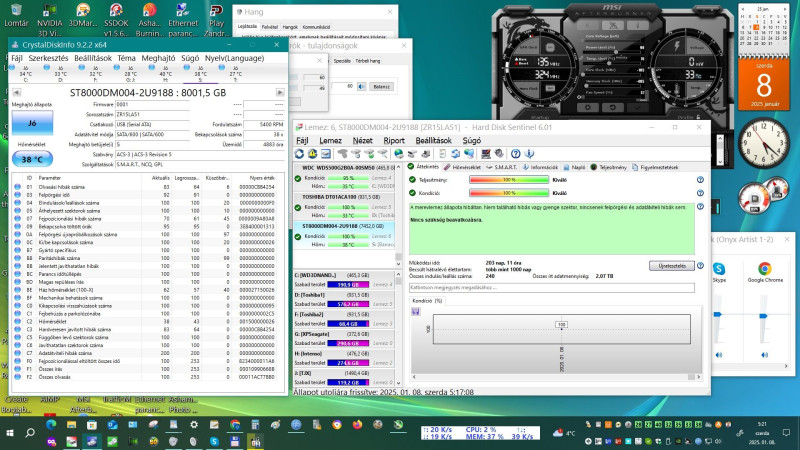Click the Balansz button in properties window
The height and width of the screenshot is (450, 800).
tap(381, 87)
